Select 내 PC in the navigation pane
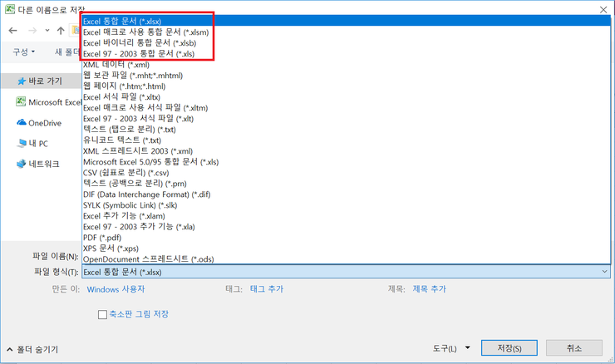Viewport: 615px width, 364px height. (37, 144)
